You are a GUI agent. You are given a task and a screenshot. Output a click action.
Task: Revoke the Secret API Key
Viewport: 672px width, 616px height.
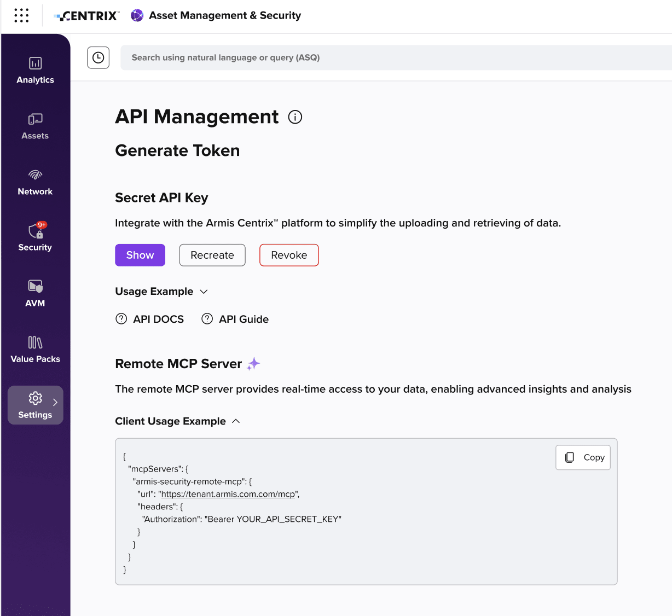(x=289, y=255)
